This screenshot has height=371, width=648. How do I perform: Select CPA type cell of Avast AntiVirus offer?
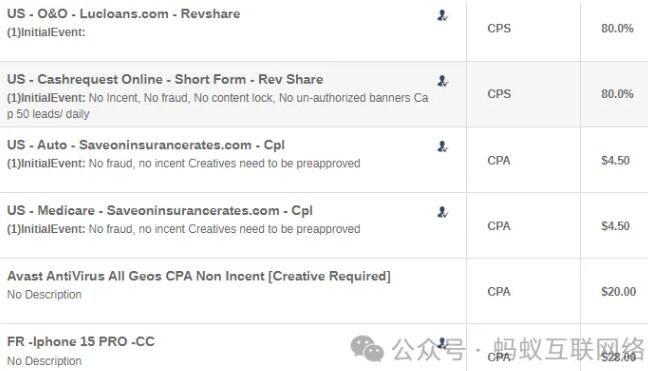pyautogui.click(x=499, y=292)
